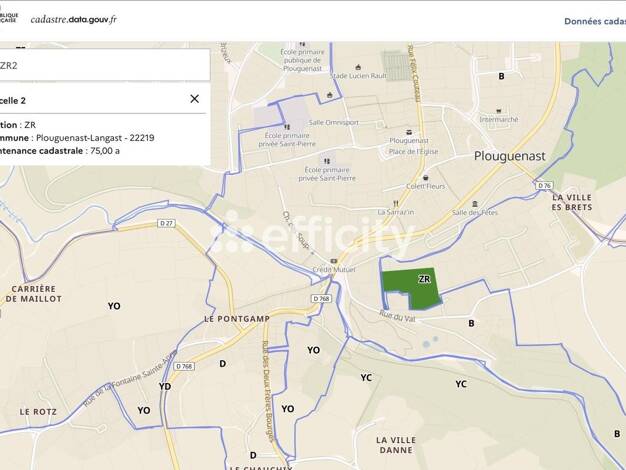
Task: Click the Intermarché shop icon
Action: (x=499, y=110)
